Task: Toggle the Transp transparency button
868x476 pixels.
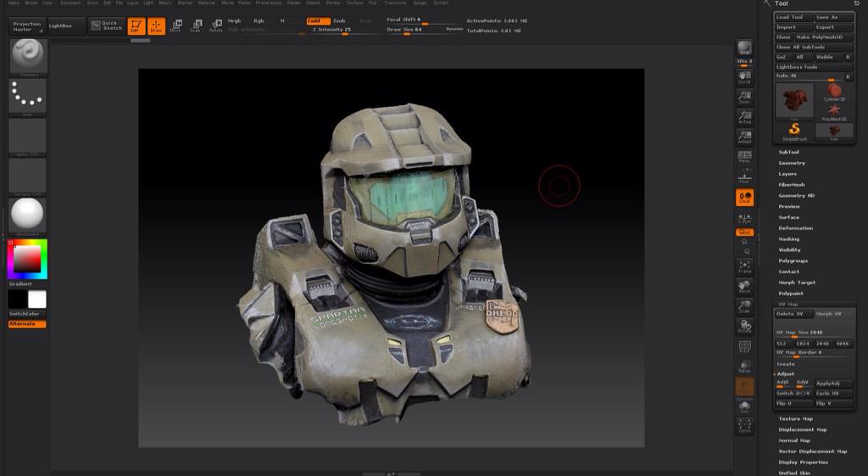Action: coord(744,367)
